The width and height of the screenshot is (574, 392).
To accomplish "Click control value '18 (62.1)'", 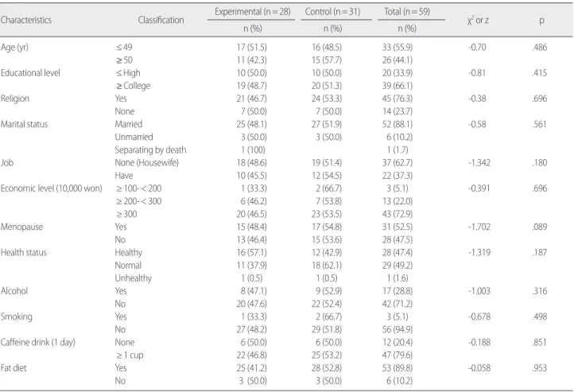I will pos(327,265).
